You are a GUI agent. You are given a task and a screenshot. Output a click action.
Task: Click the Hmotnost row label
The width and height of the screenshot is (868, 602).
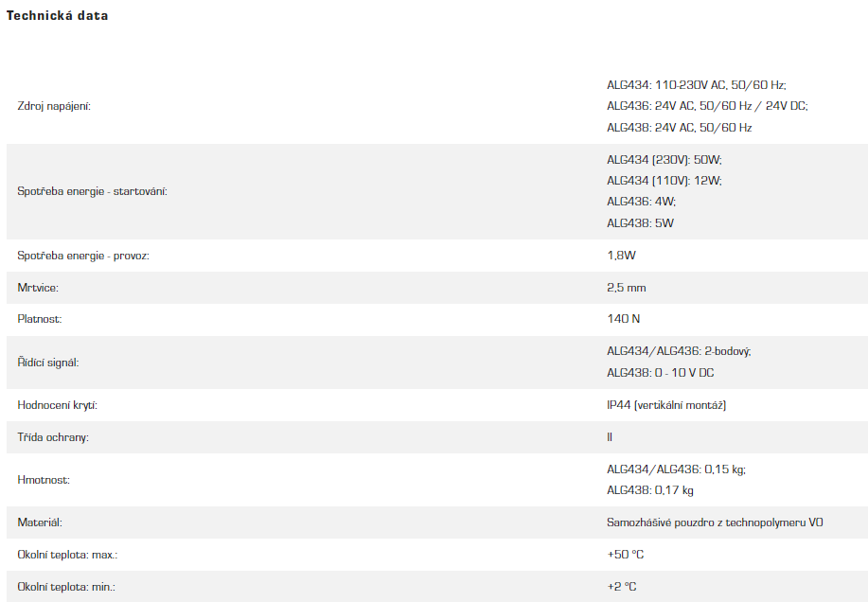pyautogui.click(x=44, y=480)
